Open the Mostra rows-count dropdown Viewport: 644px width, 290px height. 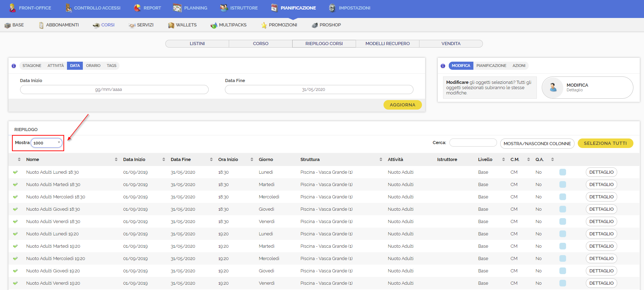(47, 143)
